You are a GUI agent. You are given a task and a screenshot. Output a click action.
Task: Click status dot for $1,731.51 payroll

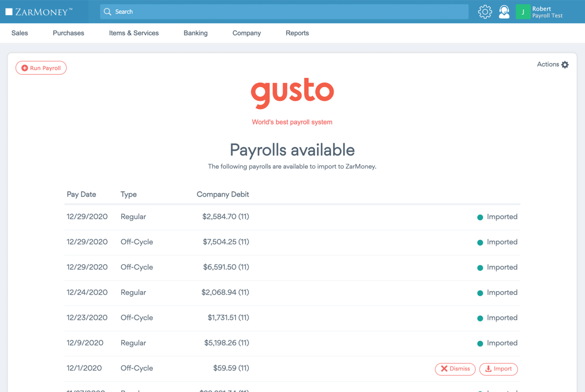pos(480,318)
